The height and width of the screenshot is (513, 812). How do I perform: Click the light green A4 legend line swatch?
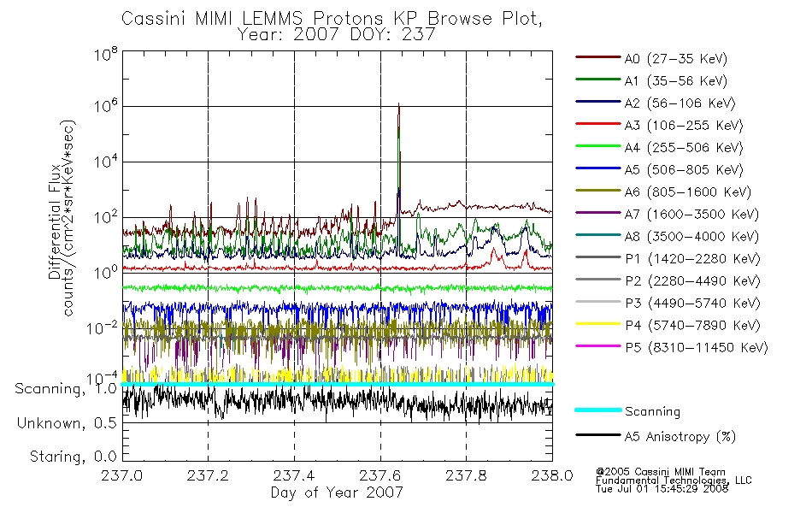(598, 146)
